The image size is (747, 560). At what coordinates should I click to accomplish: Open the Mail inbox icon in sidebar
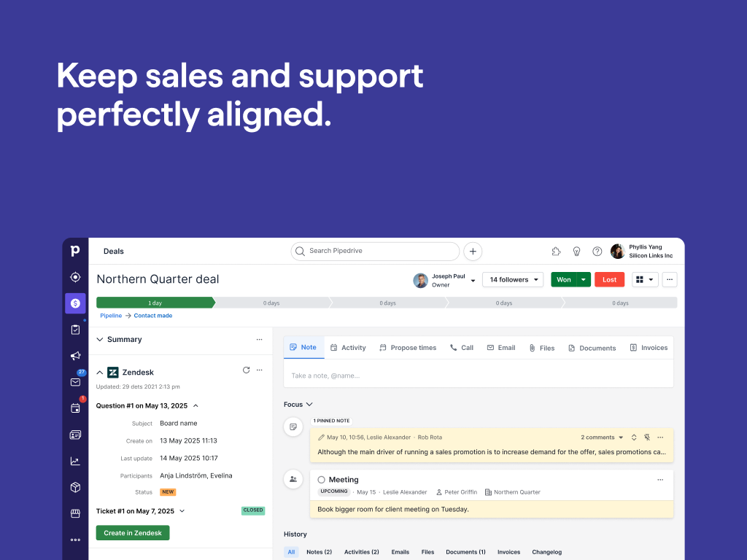75,382
